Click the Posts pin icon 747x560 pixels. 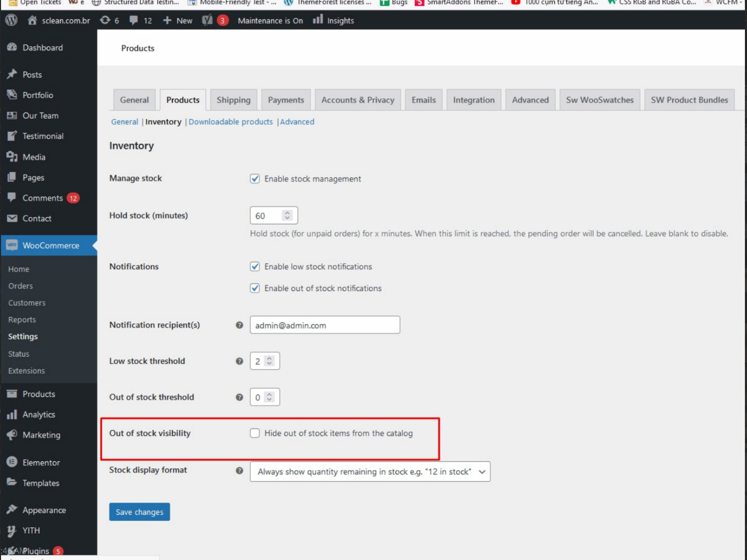click(x=12, y=74)
